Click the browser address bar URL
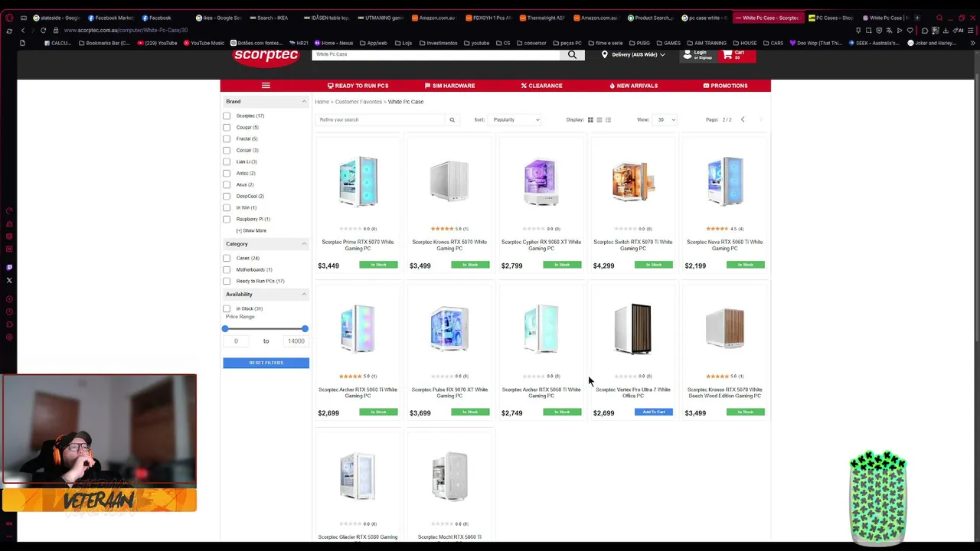 [126, 31]
